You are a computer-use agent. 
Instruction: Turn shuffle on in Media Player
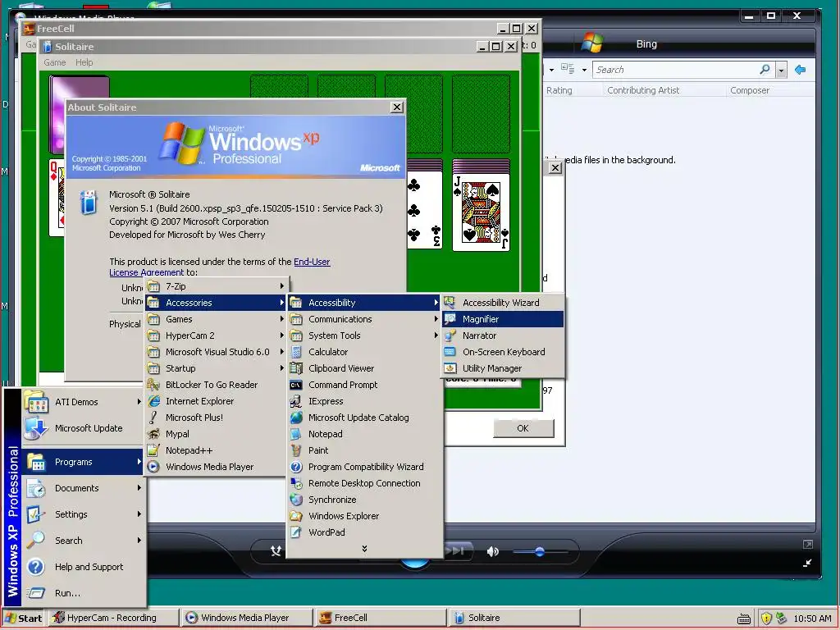[276, 551]
